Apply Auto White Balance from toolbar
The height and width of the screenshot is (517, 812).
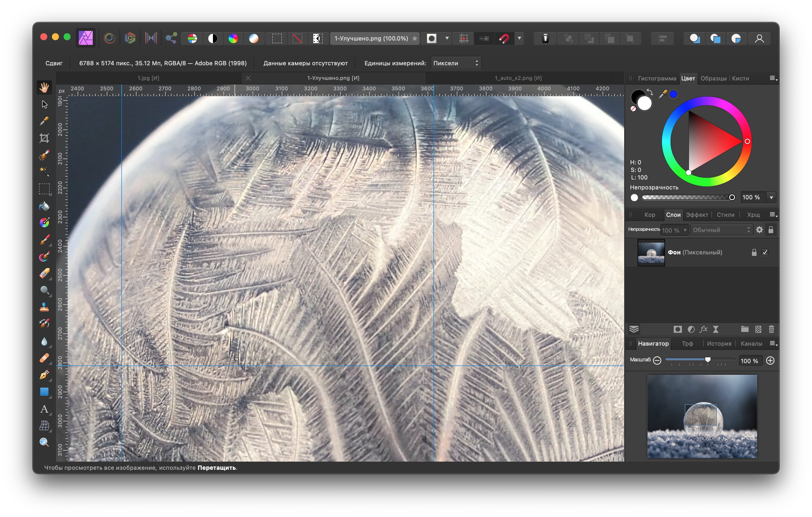(x=253, y=38)
